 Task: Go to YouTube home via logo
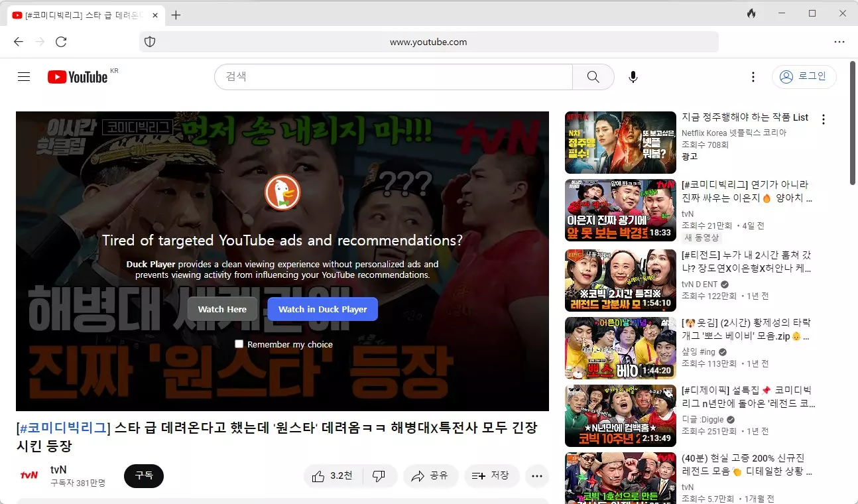(78, 77)
